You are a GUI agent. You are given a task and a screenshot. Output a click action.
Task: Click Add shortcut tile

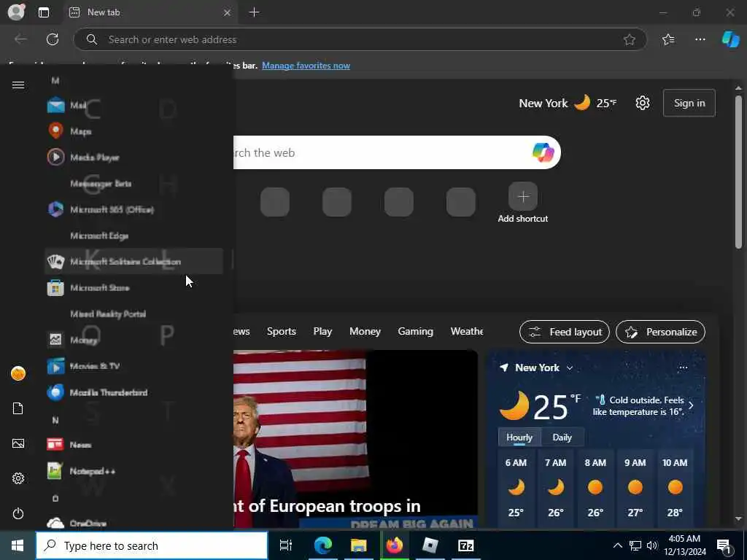523,203
